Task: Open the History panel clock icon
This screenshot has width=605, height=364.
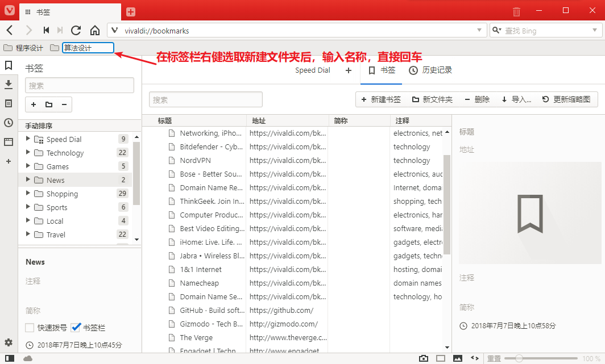Action: tap(9, 123)
